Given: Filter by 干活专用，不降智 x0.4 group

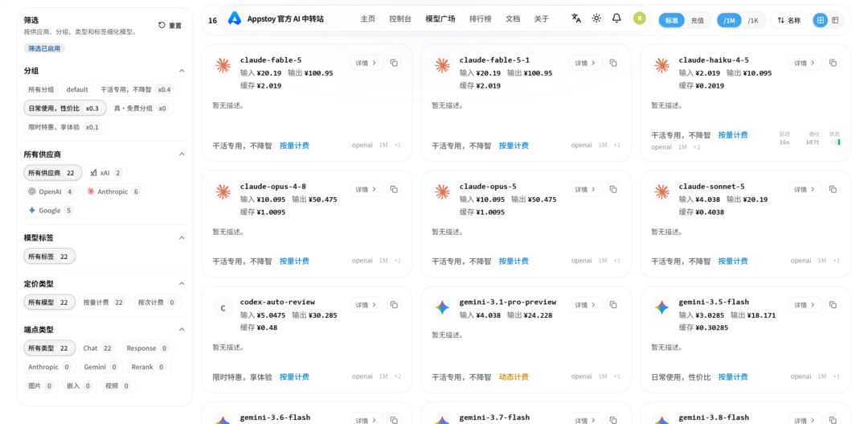Looking at the screenshot, I should (136, 89).
